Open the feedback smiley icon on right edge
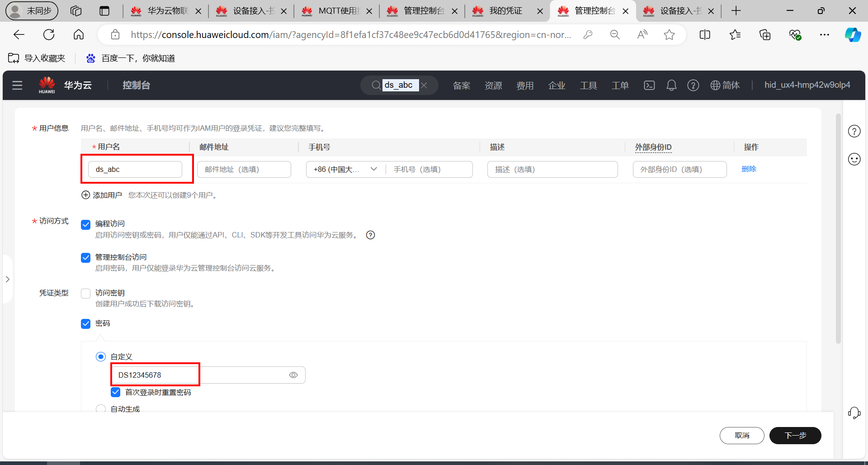Viewport: 868px width, 465px height. 854,159
